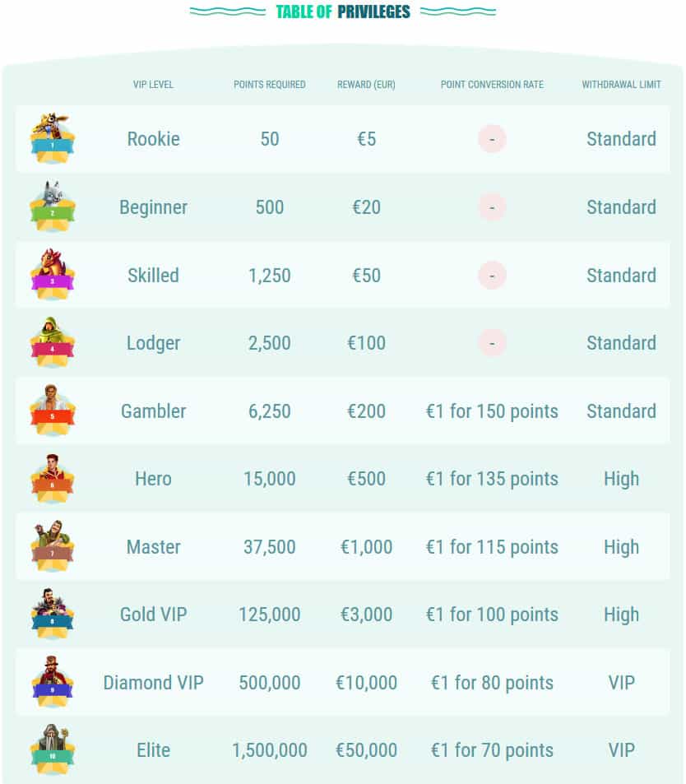Click the Beginner level 2 badge icon
This screenshot has width=686, height=784.
click(x=53, y=206)
